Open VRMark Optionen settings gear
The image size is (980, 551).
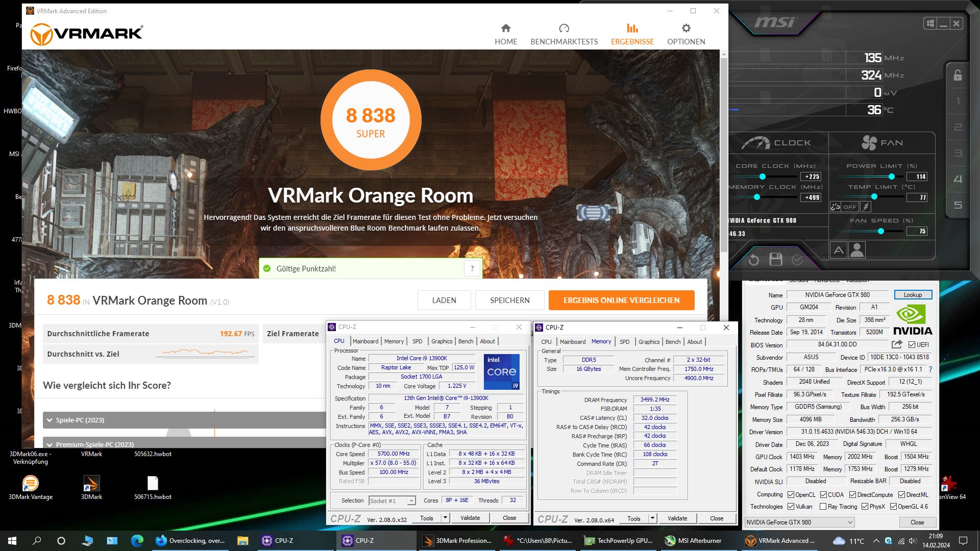pyautogui.click(x=686, y=34)
